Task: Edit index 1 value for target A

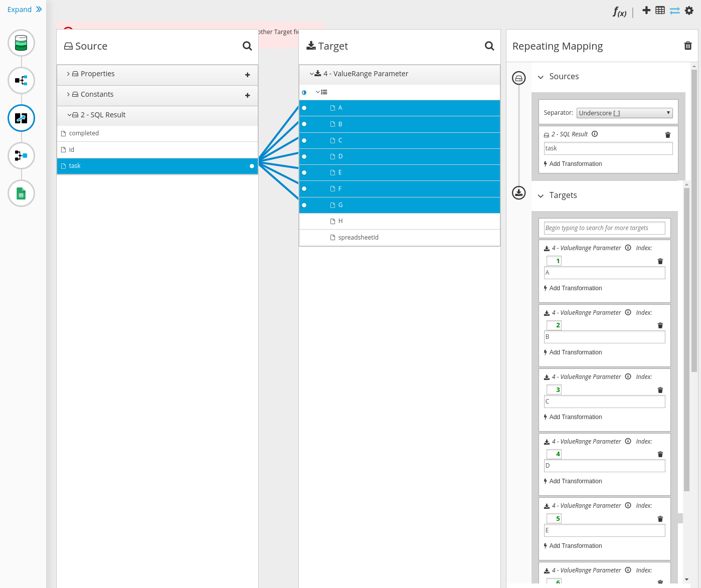Action: 554,261
